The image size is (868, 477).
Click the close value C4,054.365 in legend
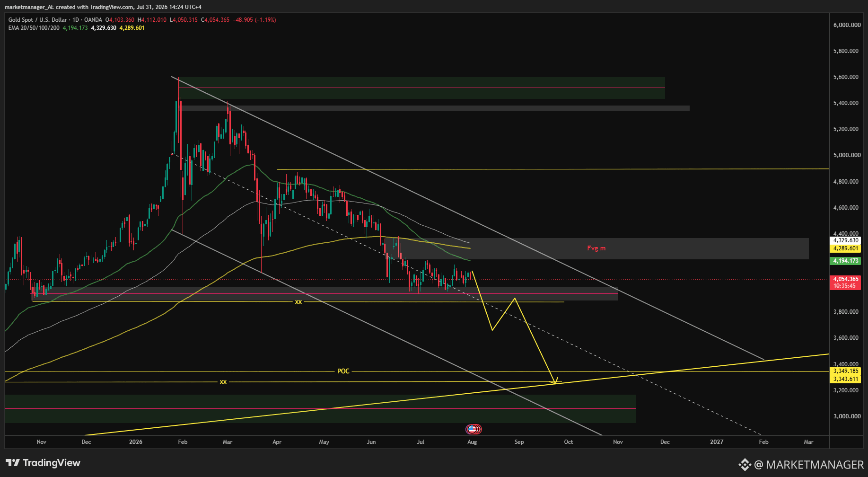[x=215, y=20]
